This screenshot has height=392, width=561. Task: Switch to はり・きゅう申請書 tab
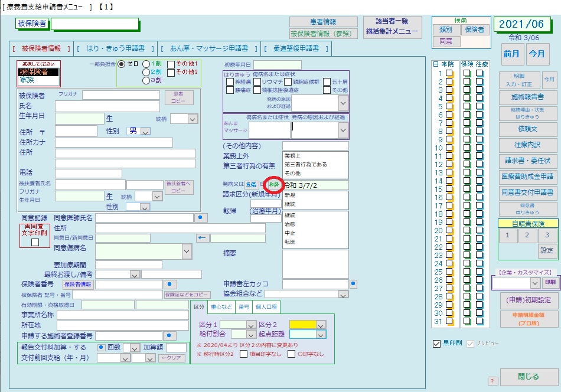(116, 48)
